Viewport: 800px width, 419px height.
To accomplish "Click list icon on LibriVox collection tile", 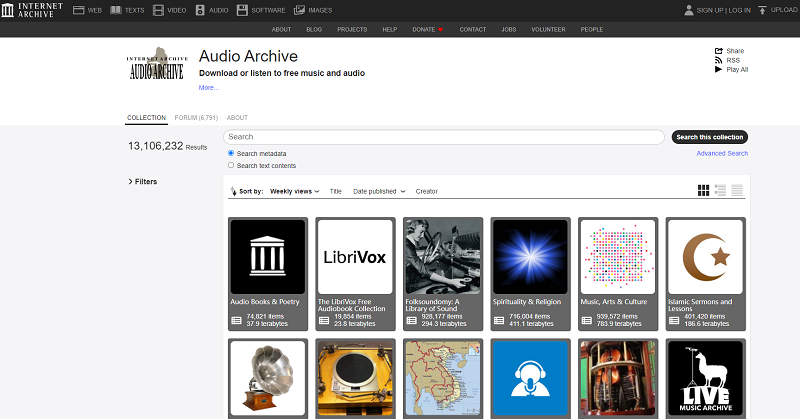I will [324, 321].
